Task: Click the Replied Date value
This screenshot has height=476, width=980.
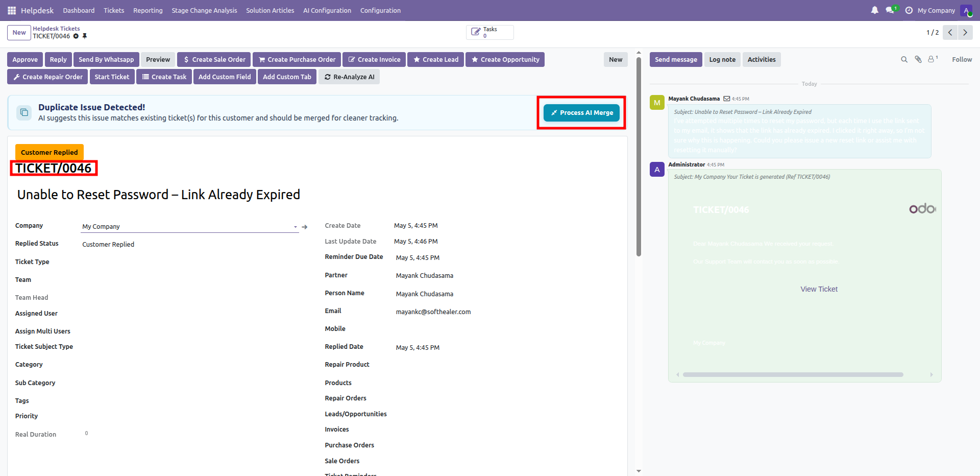Action: click(x=418, y=348)
